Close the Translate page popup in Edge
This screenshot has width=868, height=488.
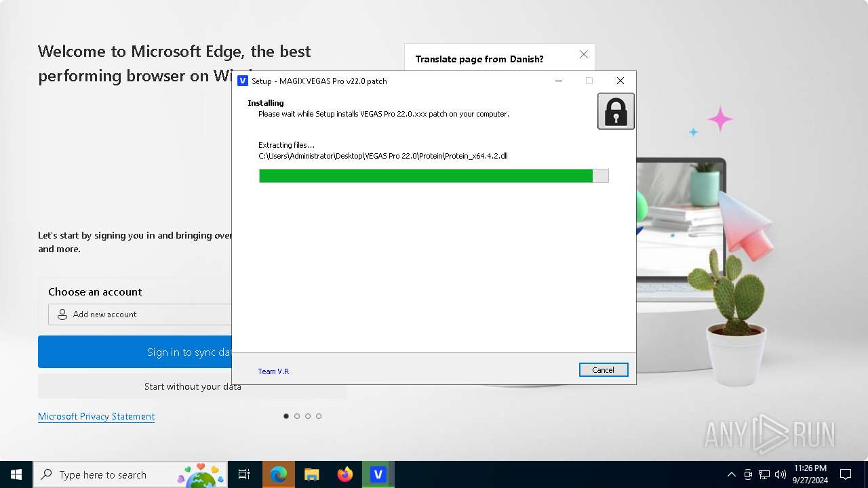coord(584,54)
